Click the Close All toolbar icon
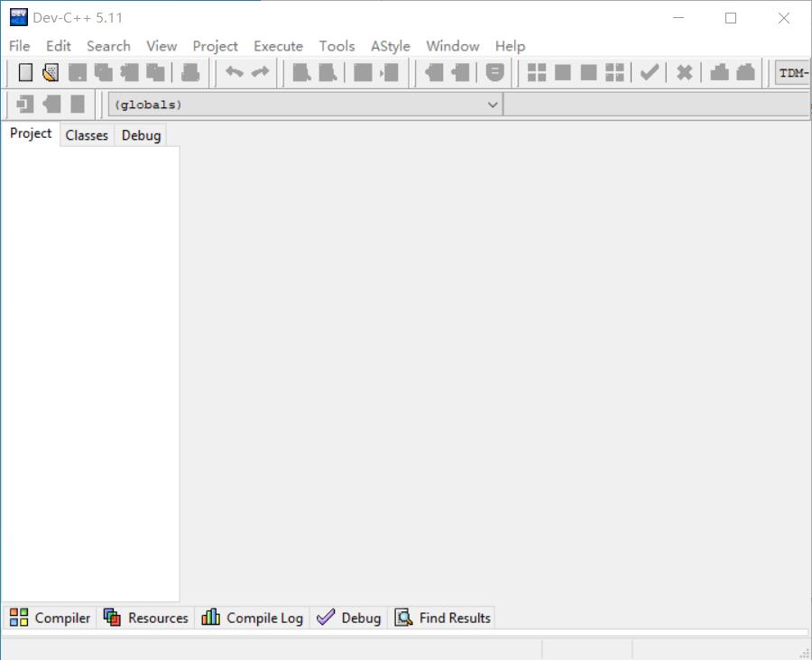The width and height of the screenshot is (812, 660). pyautogui.click(x=155, y=72)
